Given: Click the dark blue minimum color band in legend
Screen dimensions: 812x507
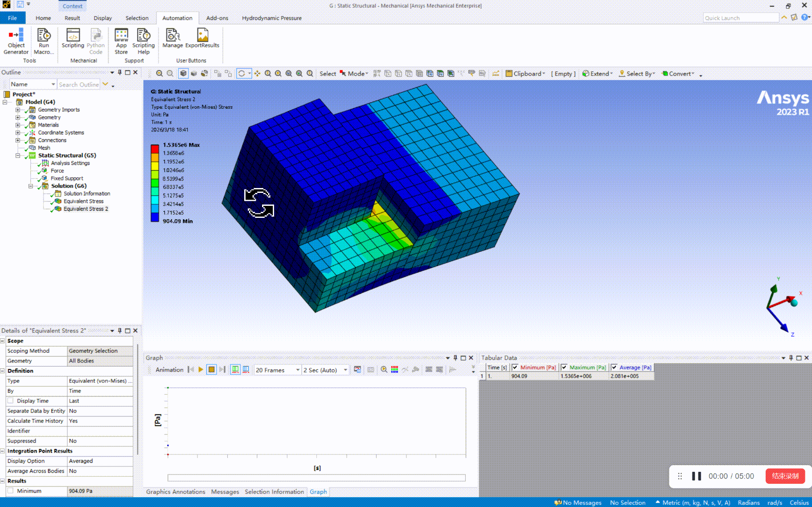Looking at the screenshot, I should tap(155, 217).
